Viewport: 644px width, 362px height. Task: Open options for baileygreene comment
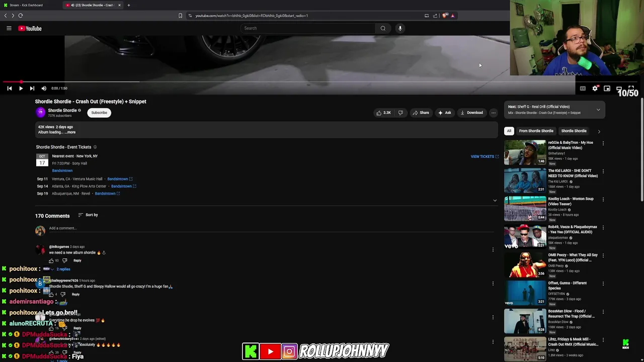coord(493,284)
